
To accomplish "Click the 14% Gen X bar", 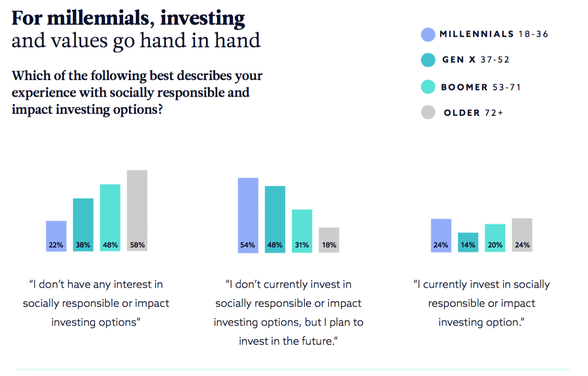I will point(468,242).
